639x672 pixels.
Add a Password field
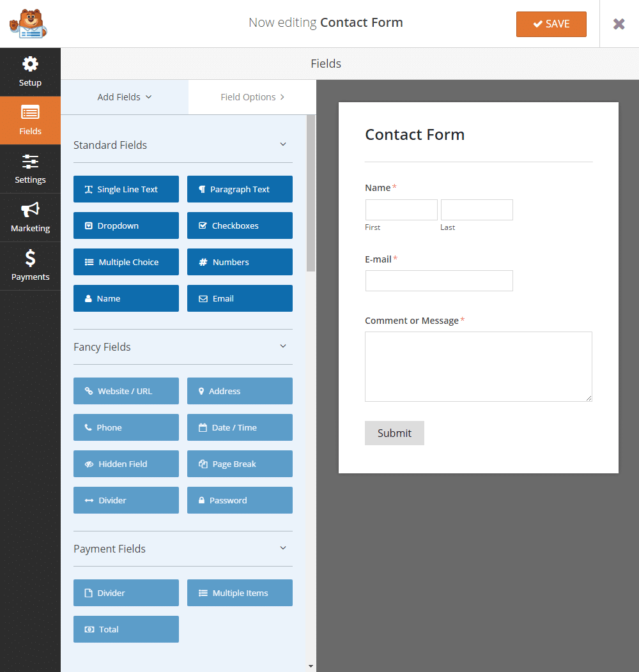click(240, 500)
